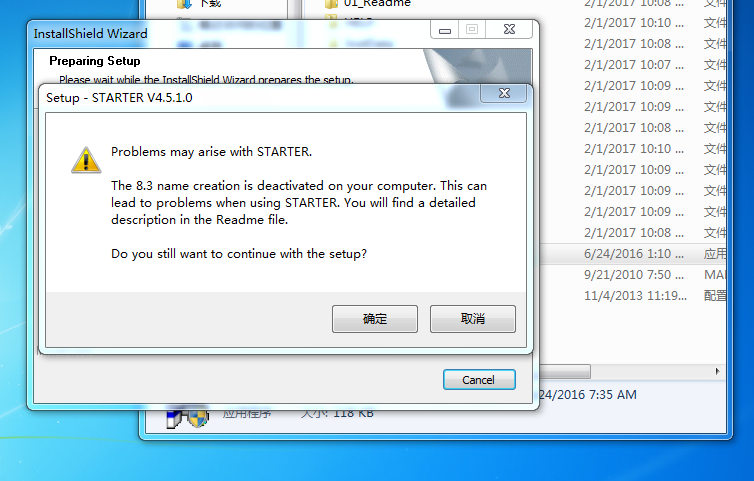The height and width of the screenshot is (481, 754).
Task: Confirm setup with the 确定 button
Action: tap(375, 318)
